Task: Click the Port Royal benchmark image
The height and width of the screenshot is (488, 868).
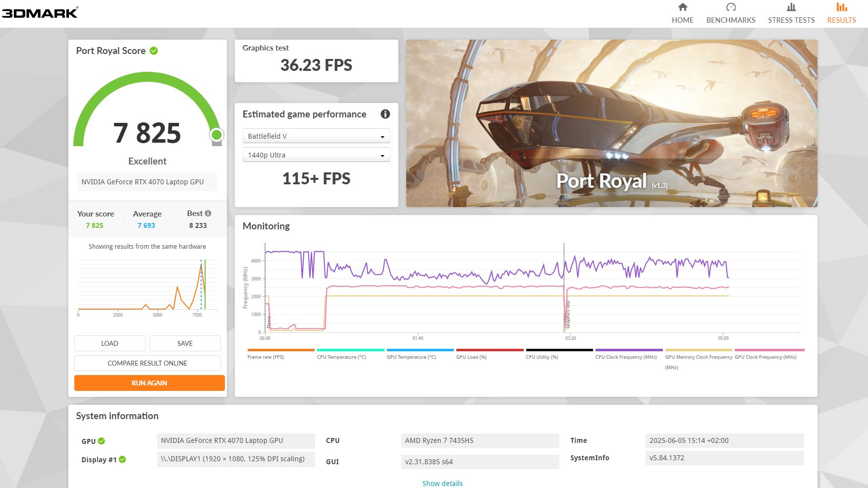Action: click(x=612, y=123)
